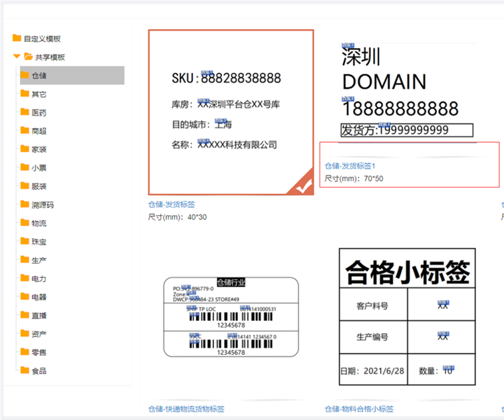Select the 零售 category
Viewport: 504px width, 420px height.
tap(39, 352)
